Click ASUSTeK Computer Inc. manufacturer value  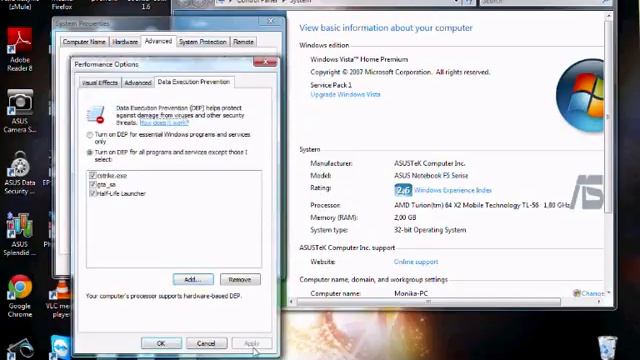(x=429, y=163)
